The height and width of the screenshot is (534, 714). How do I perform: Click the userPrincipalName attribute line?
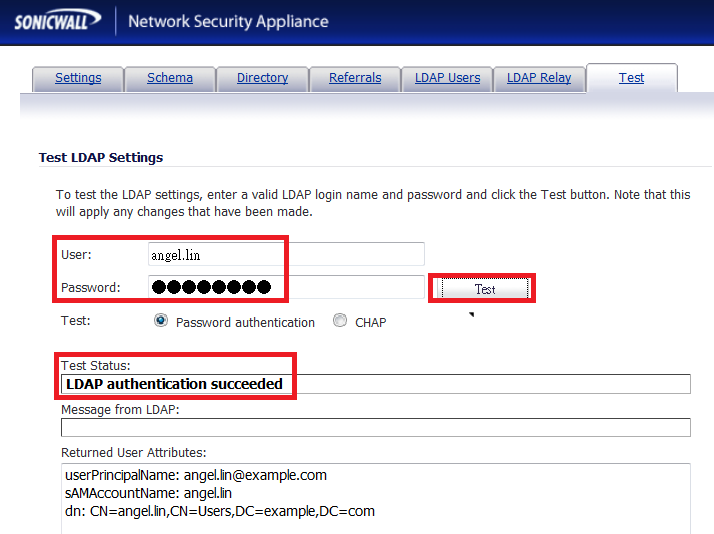coord(195,475)
